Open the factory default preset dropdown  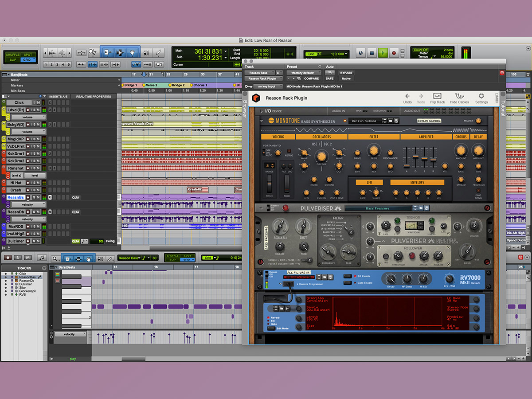point(304,73)
